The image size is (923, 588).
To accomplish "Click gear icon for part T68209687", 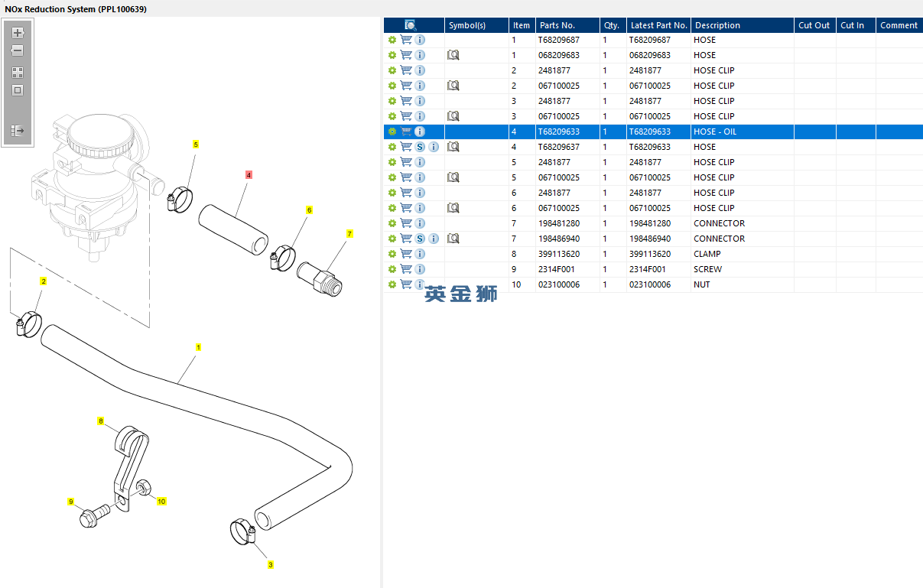I will pos(392,40).
